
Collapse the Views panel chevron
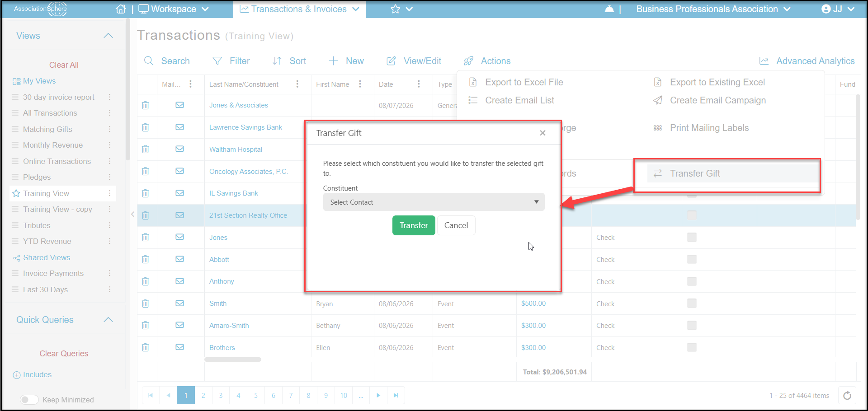click(108, 36)
